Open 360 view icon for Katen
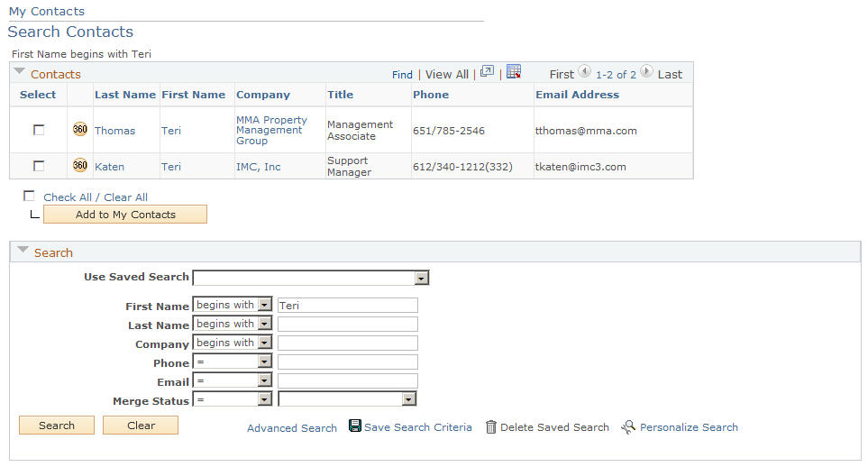 click(x=80, y=166)
